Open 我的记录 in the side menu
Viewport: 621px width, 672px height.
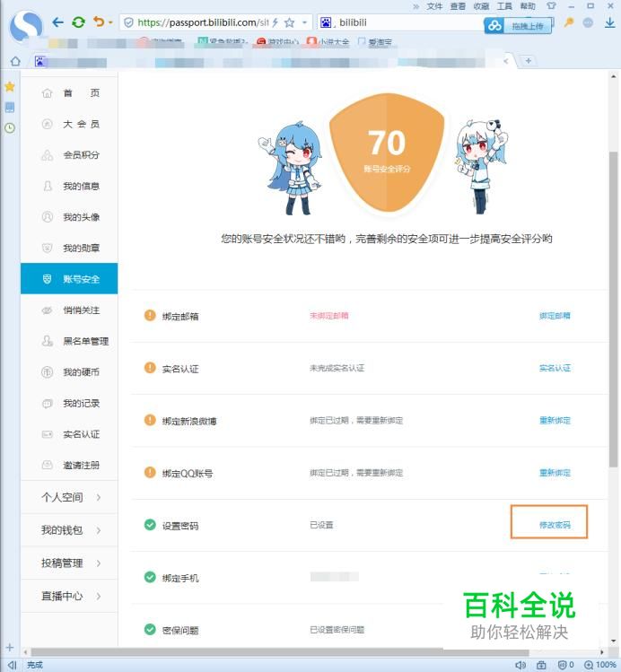(x=69, y=403)
